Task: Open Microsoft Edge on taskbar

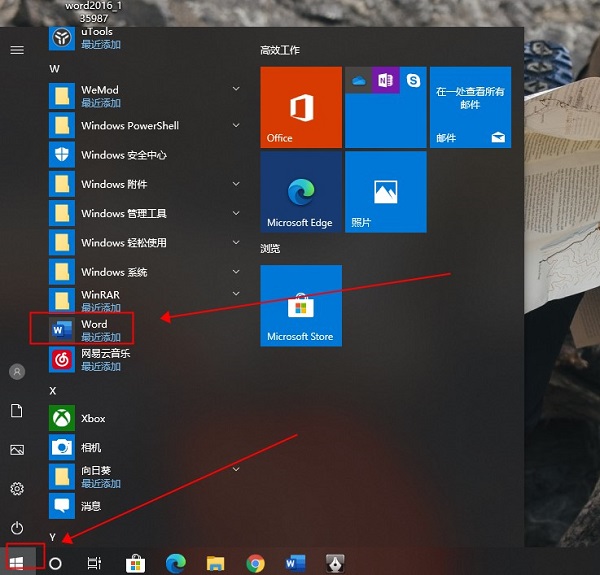Action: click(x=176, y=563)
